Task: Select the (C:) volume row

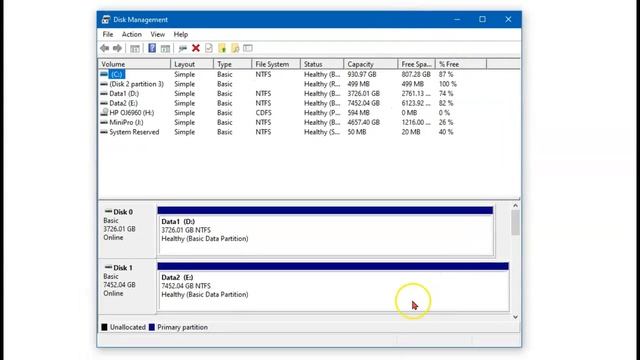Action: (117, 74)
